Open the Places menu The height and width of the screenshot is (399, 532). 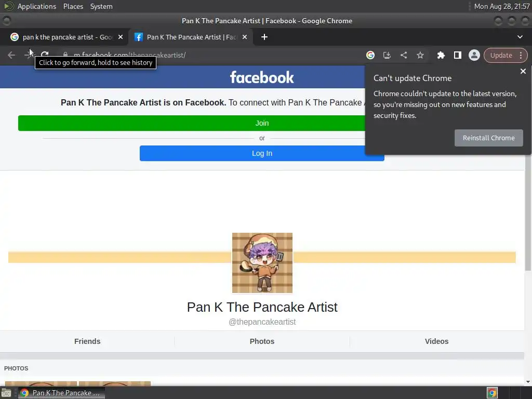coord(73,6)
